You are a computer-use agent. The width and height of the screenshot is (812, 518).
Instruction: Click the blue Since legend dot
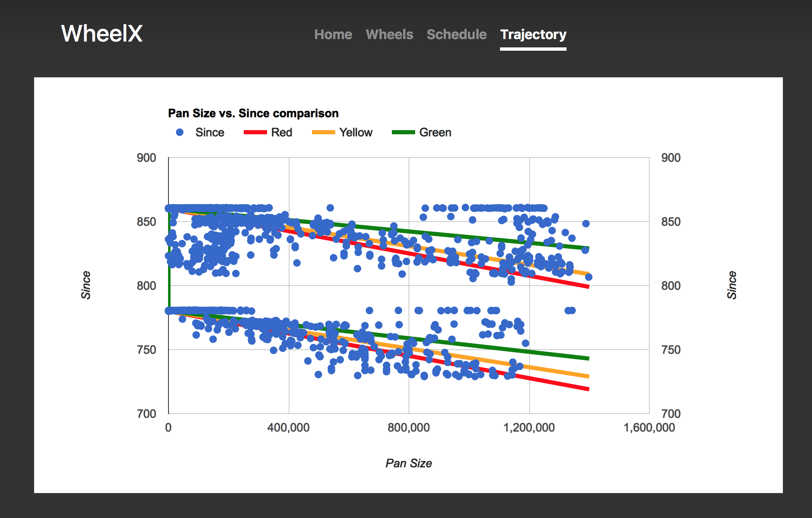[x=180, y=132]
